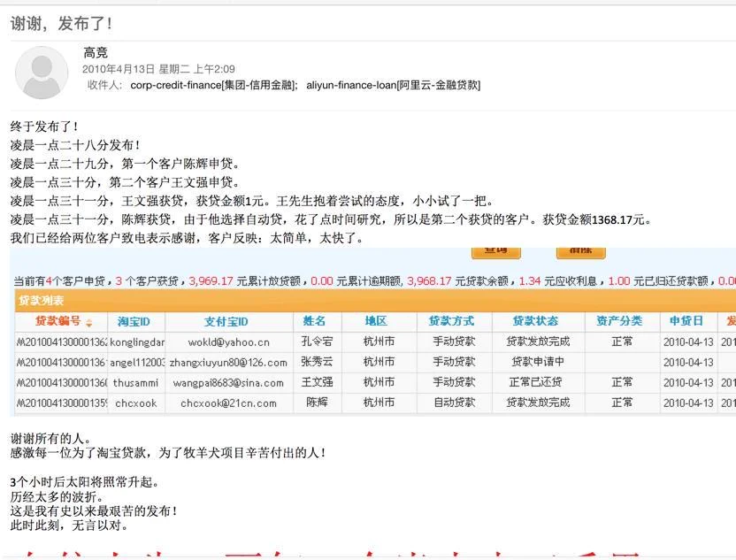Click the 姓名 column header
This screenshot has height=560, width=736.
[x=315, y=321]
